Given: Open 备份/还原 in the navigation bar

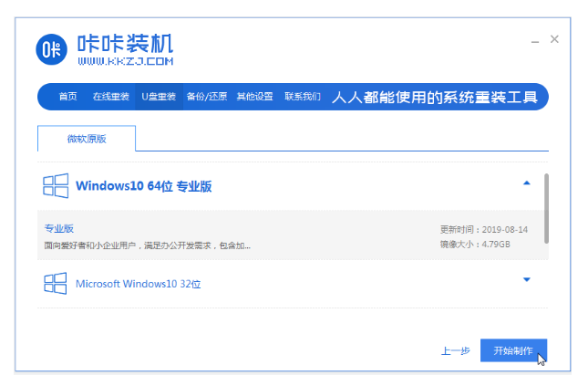Looking at the screenshot, I should [x=207, y=97].
